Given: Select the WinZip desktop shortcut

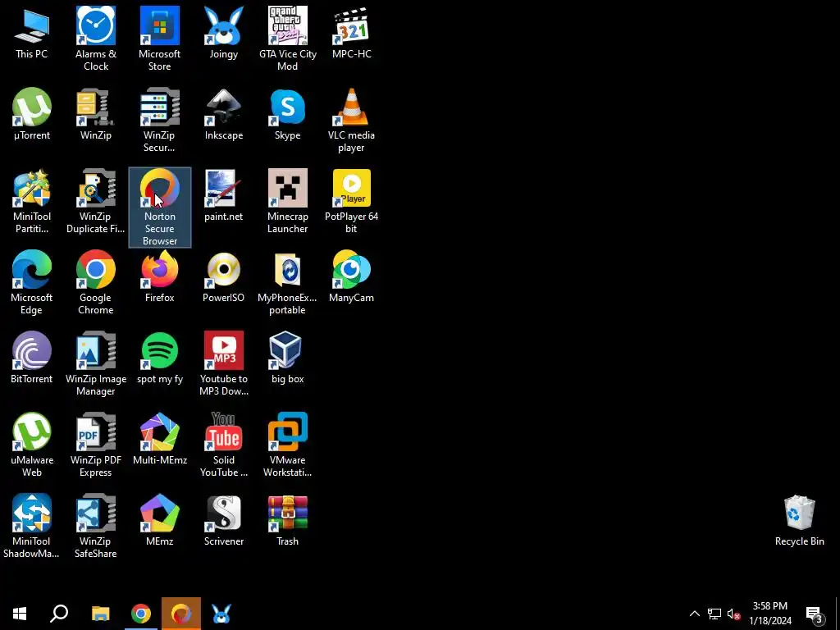Looking at the screenshot, I should pyautogui.click(x=96, y=114).
